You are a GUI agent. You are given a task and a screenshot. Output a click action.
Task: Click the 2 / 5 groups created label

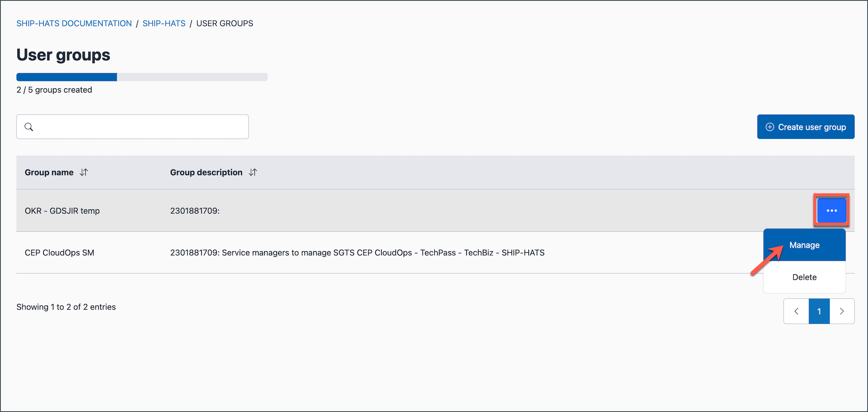pos(54,90)
